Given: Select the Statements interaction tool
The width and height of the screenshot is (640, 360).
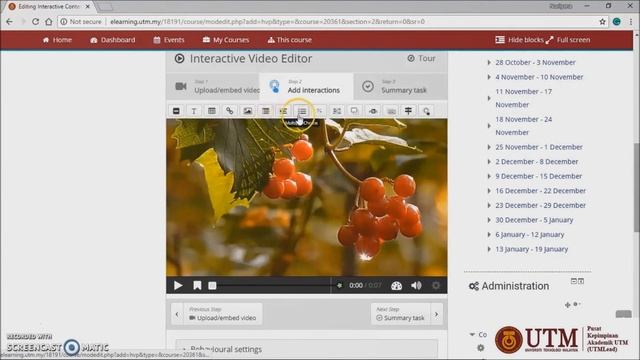Looking at the screenshot, I should click(266, 111).
